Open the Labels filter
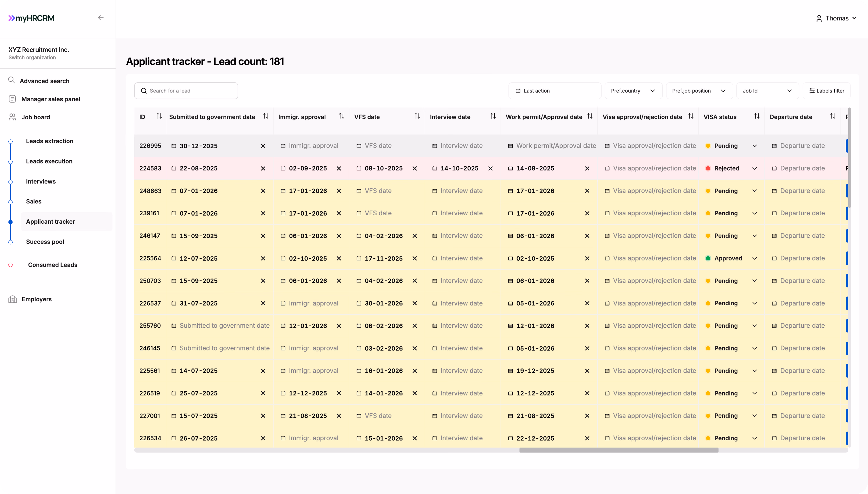Viewport: 868px width, 494px height. pos(827,91)
